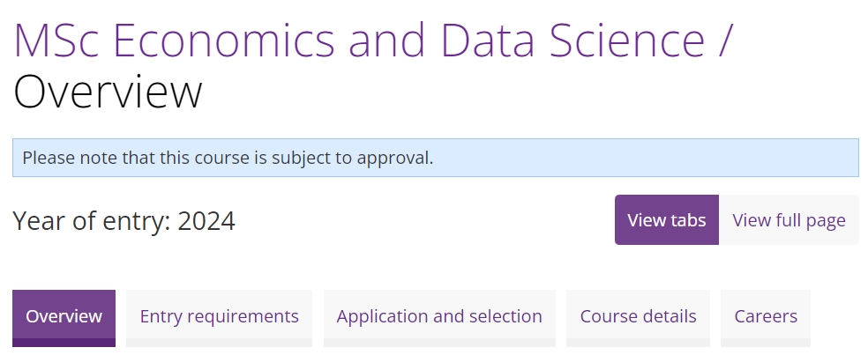Switch to View full page layout

[789, 220]
